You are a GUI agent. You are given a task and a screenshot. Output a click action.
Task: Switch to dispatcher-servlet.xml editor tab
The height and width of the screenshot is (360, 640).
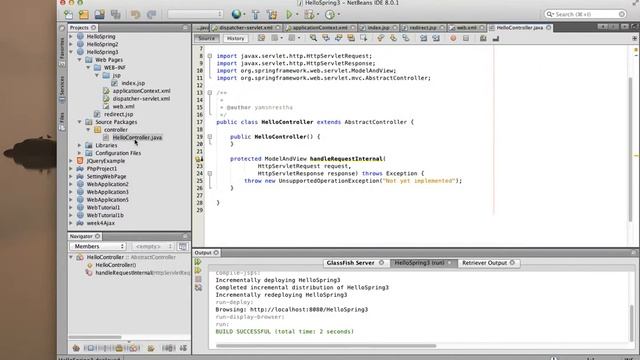(246, 27)
